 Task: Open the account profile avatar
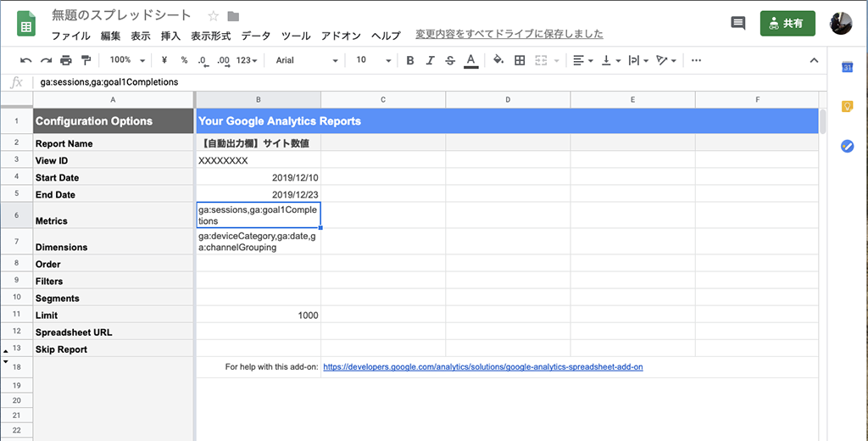pos(841,23)
